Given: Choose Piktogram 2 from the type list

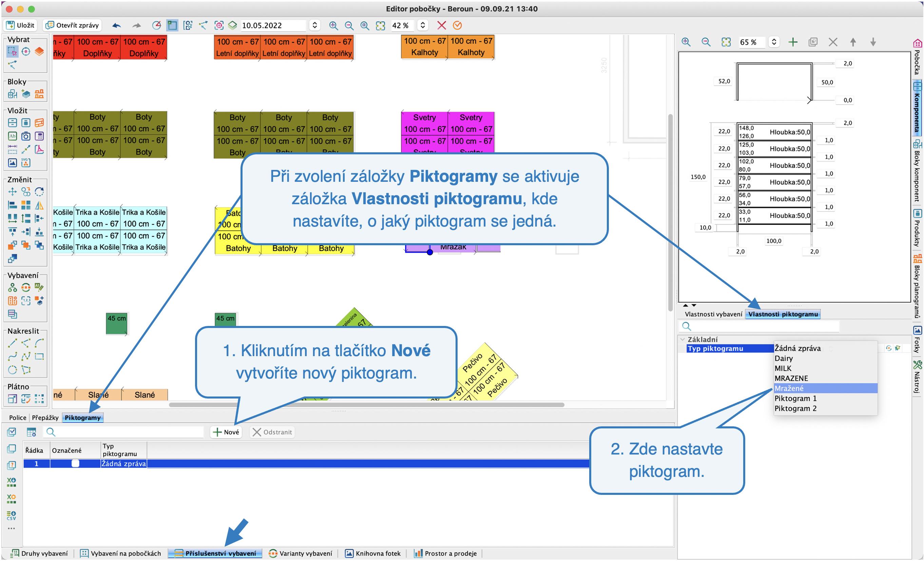Looking at the screenshot, I should point(825,408).
